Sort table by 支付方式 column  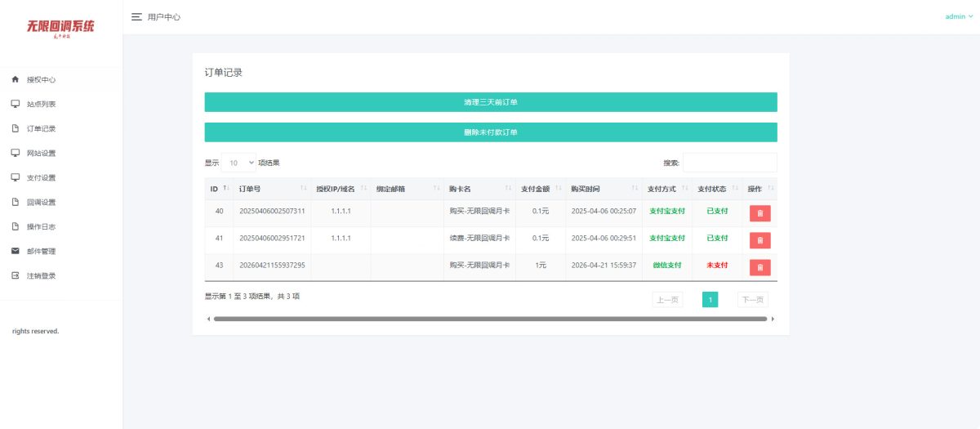click(685, 189)
